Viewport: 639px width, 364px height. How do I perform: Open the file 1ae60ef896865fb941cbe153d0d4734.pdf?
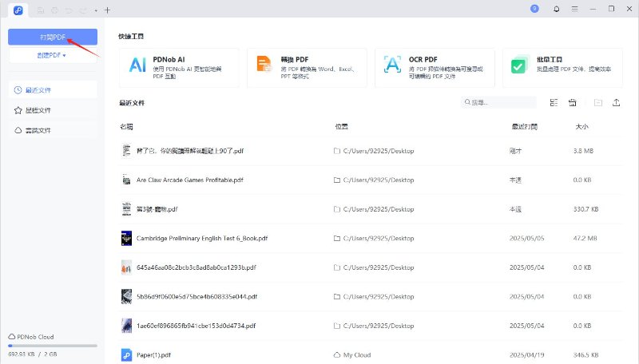click(x=196, y=326)
